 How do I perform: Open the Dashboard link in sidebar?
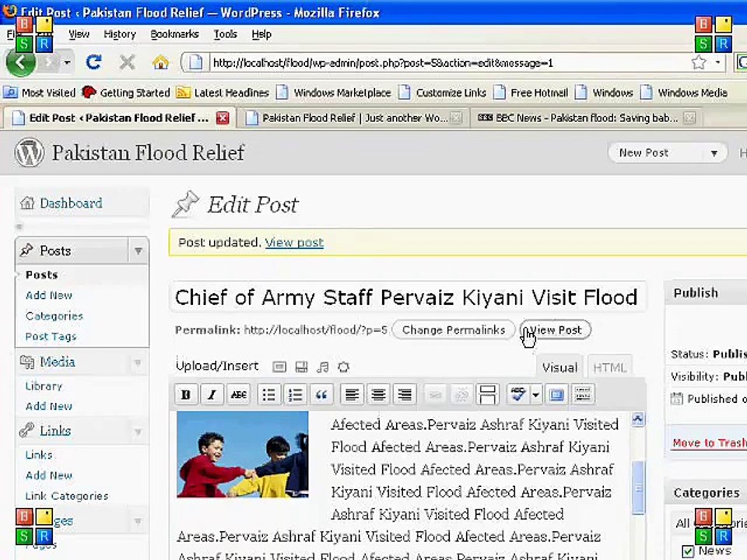[71, 203]
